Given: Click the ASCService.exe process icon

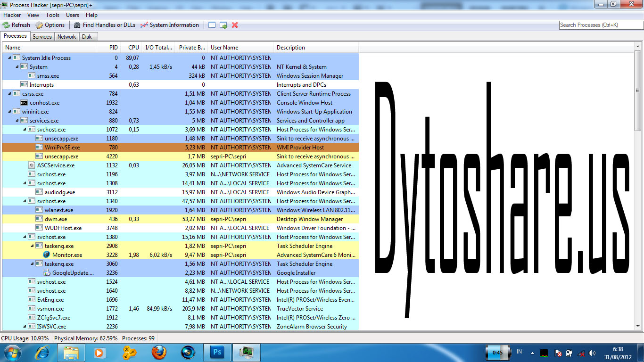Looking at the screenshot, I should pos(32,165).
